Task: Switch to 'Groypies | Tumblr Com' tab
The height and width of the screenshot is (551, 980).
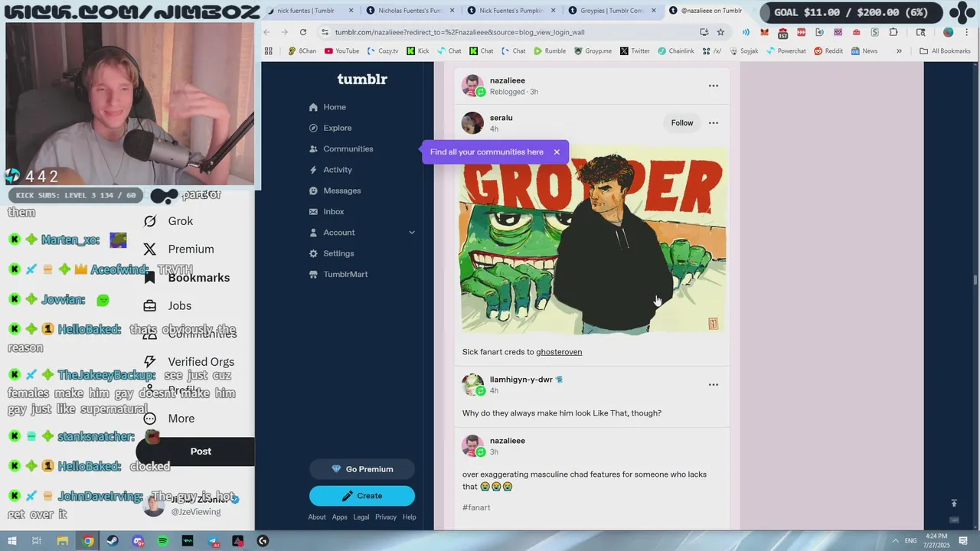Action: click(x=612, y=11)
